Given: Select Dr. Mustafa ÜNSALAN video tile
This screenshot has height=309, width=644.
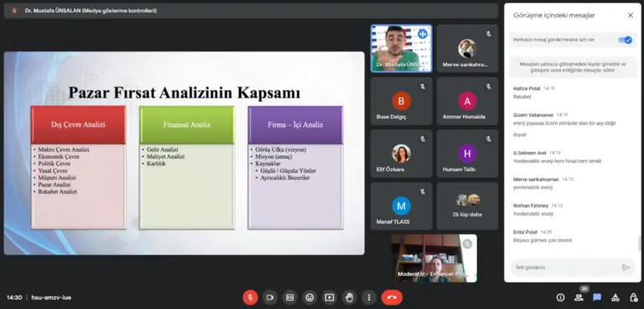Looking at the screenshot, I should (402, 49).
